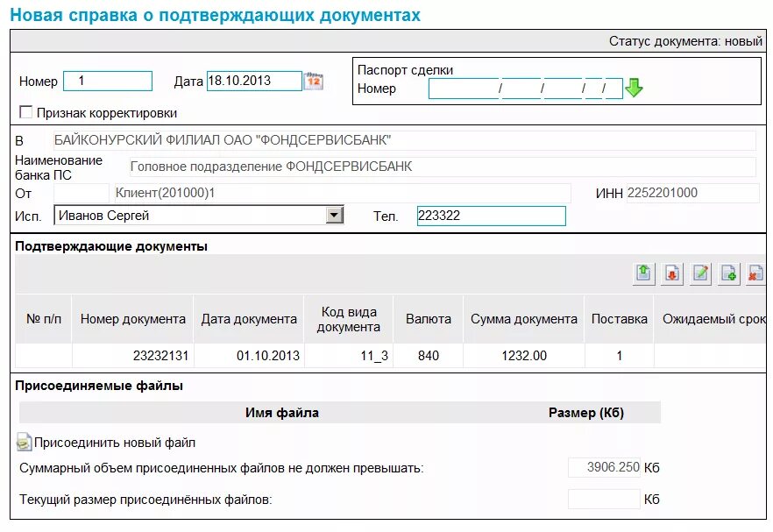Open the calendar picker next to Дата
The width and height of the screenshot is (773, 532).
tap(314, 81)
